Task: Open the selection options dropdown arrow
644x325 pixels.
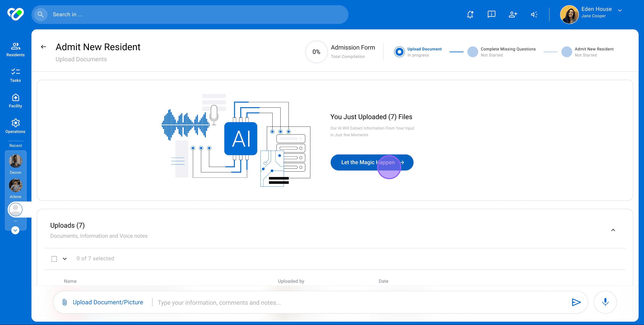Action: pos(65,259)
